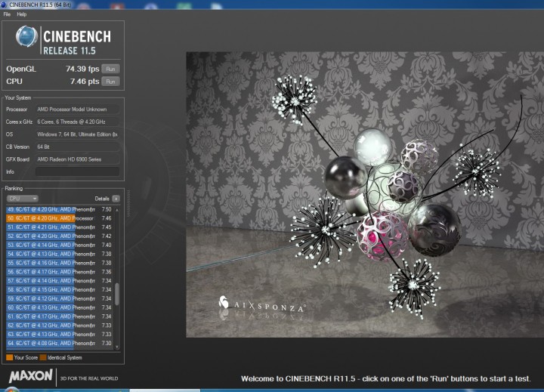
Task: Select ranking entry 63 scoring 7.33
Action: [60, 335]
